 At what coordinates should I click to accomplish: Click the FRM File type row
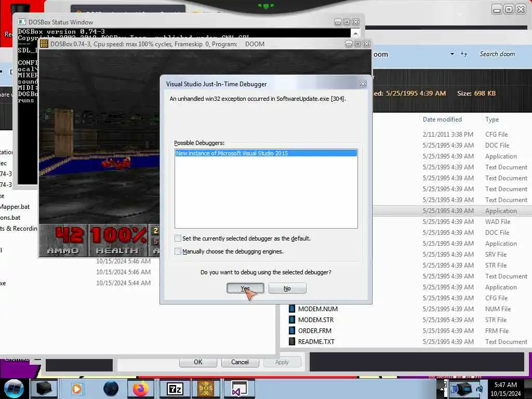point(497,330)
